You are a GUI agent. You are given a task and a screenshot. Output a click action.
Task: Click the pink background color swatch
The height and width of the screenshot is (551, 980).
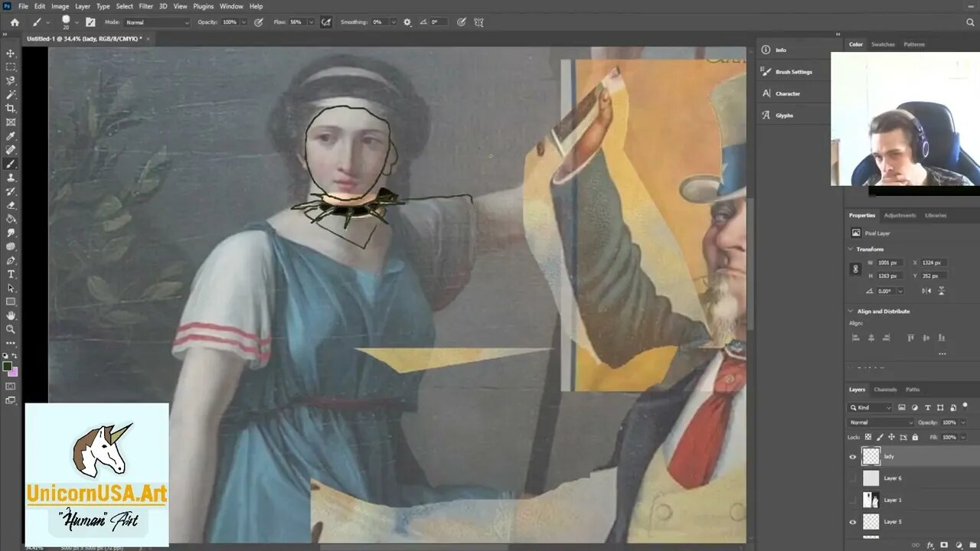click(x=13, y=372)
